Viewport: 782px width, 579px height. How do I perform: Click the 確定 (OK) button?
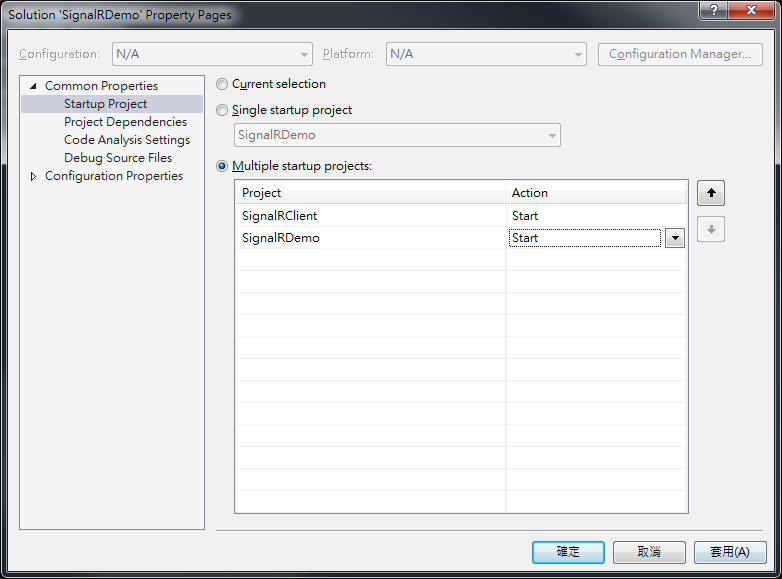(568, 552)
